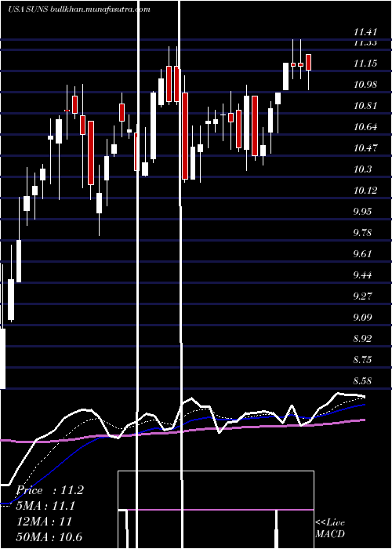392x549 pixels.
Task: Click the 11.41 price level label
Action: pos(365,33)
